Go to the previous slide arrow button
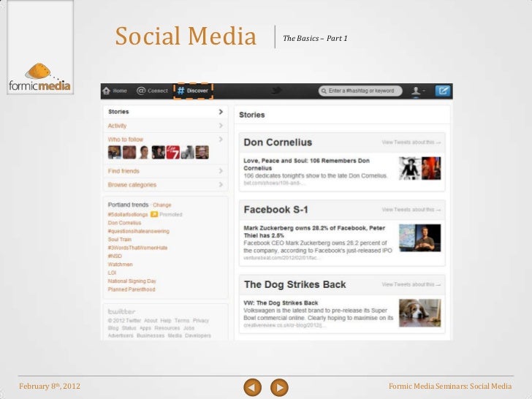The width and height of the screenshot is (532, 399). coord(252,387)
